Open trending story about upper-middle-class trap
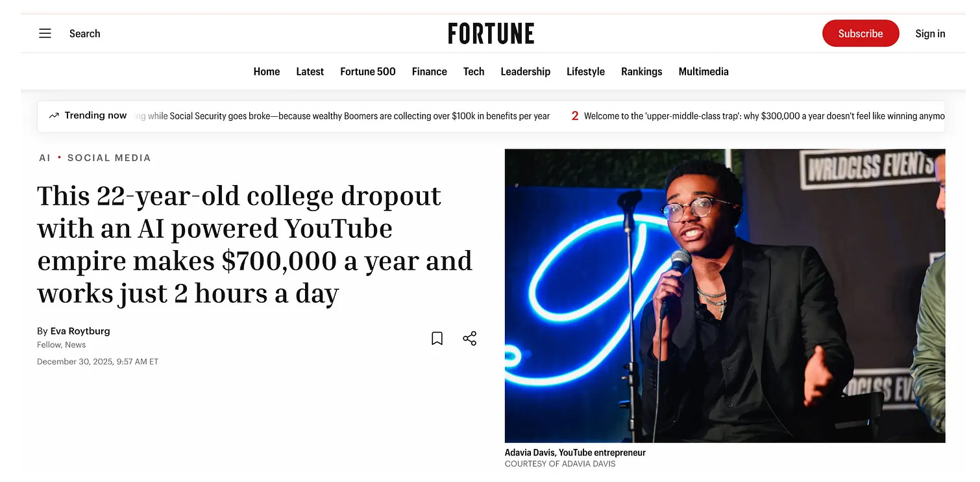The width and height of the screenshot is (980, 482). click(764, 116)
